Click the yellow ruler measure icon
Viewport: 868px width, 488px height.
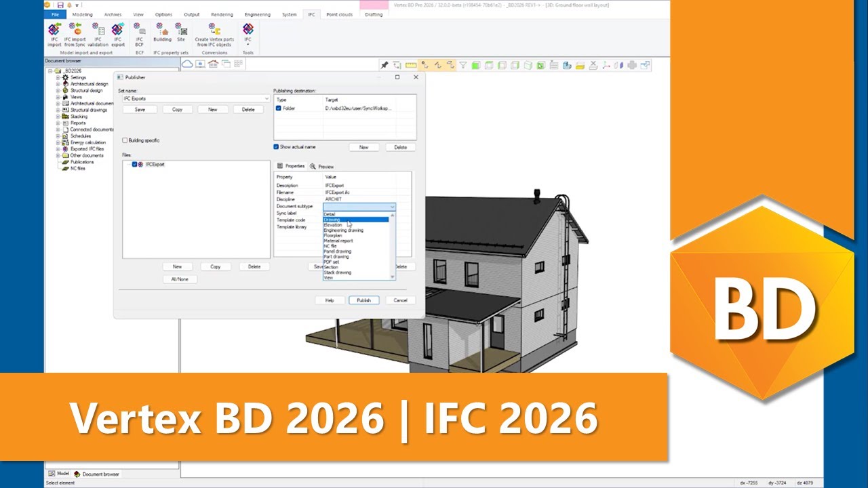click(410, 65)
